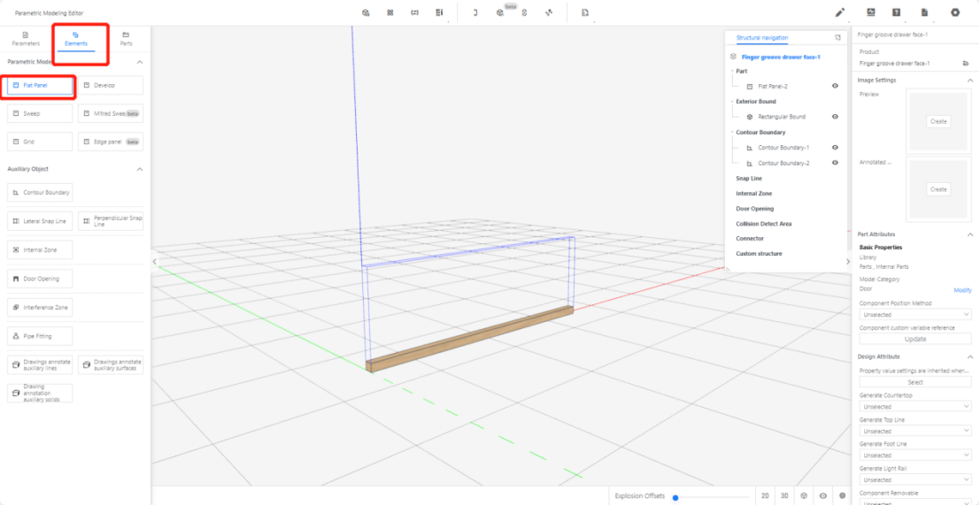Click the Pipe Fitting tool

coord(40,336)
